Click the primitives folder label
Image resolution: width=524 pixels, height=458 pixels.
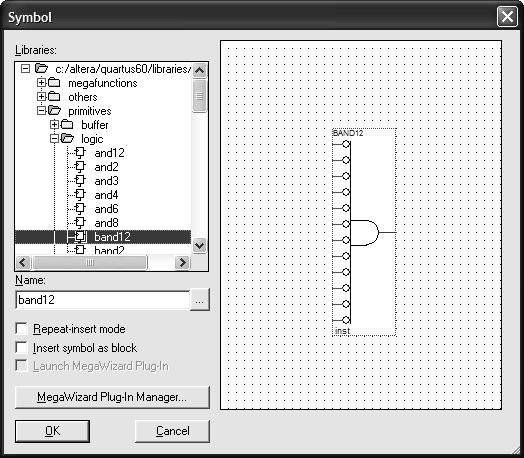pos(90,111)
